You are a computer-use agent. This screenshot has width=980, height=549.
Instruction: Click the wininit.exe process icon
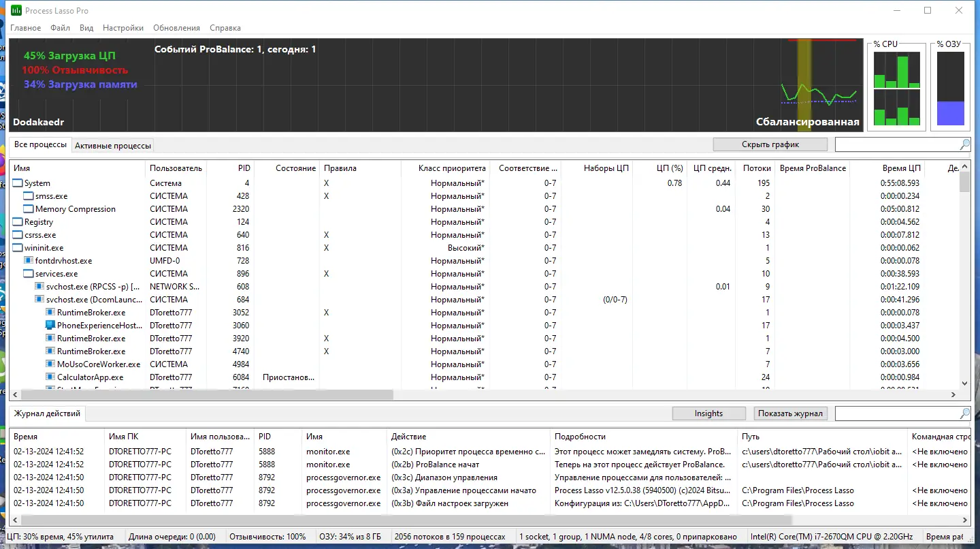click(x=18, y=248)
